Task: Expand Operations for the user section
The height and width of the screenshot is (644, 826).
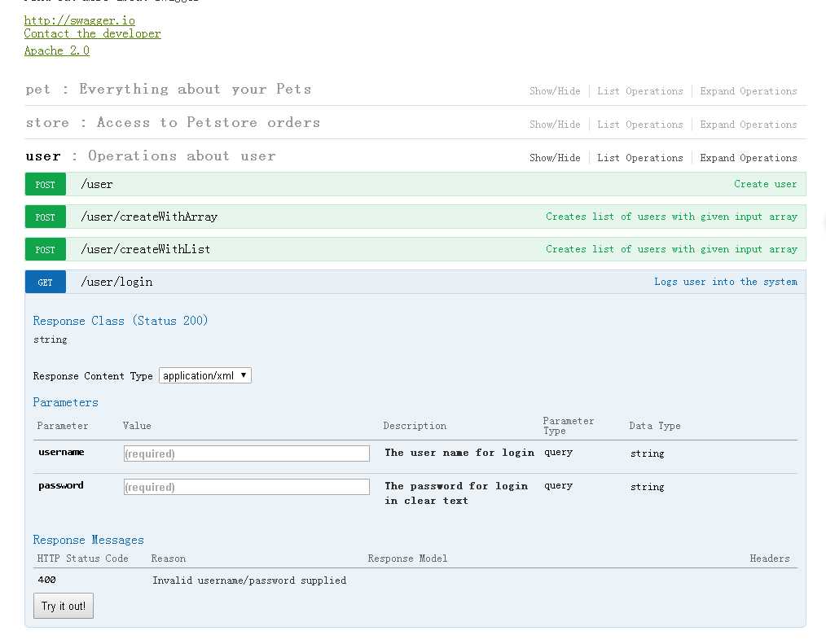Action: pyautogui.click(x=748, y=158)
